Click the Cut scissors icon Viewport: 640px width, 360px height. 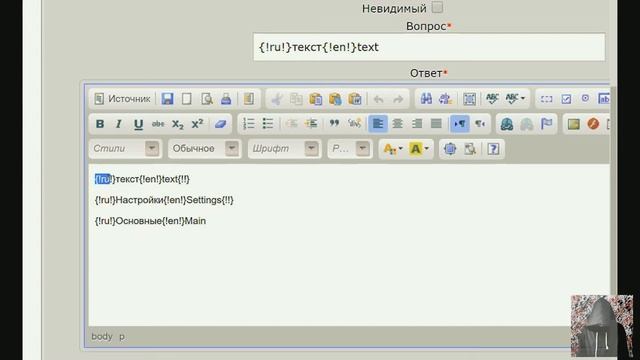pos(277,99)
